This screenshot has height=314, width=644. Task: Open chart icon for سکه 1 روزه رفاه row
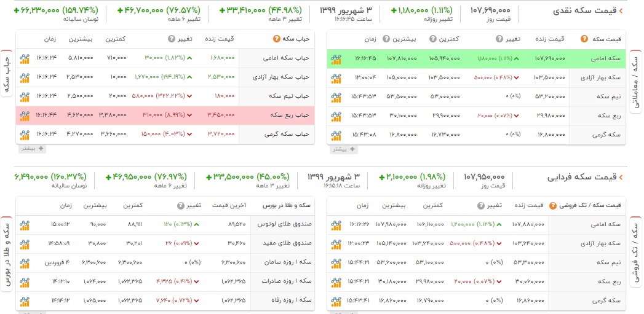(x=25, y=301)
